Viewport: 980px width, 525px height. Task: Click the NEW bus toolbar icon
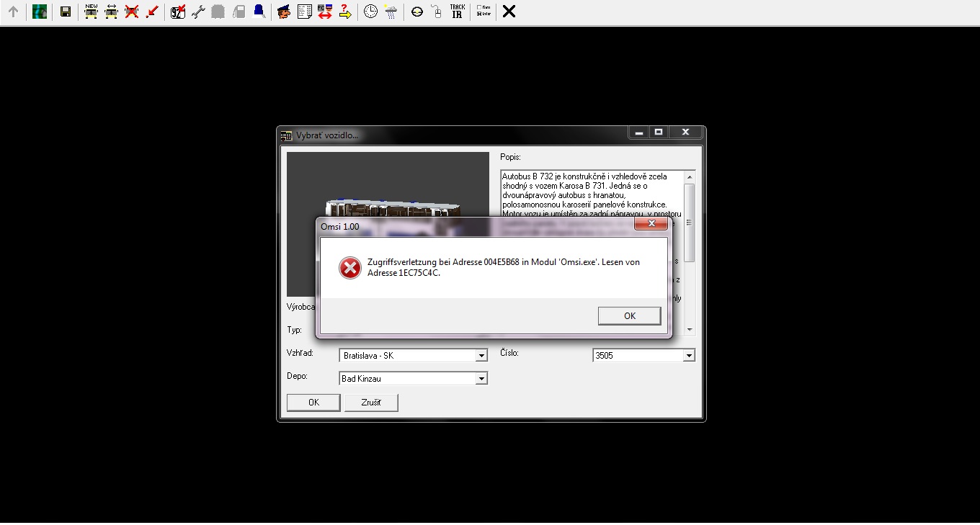point(91,12)
